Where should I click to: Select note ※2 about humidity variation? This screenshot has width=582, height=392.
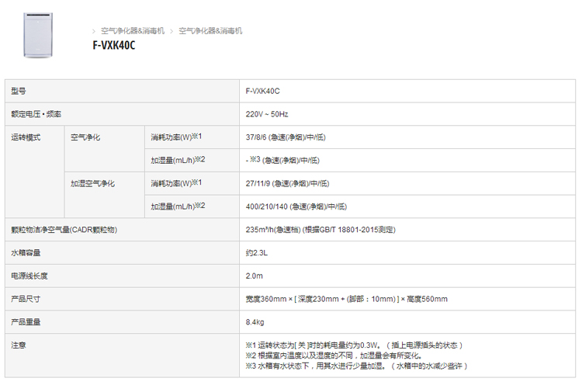[334, 356]
